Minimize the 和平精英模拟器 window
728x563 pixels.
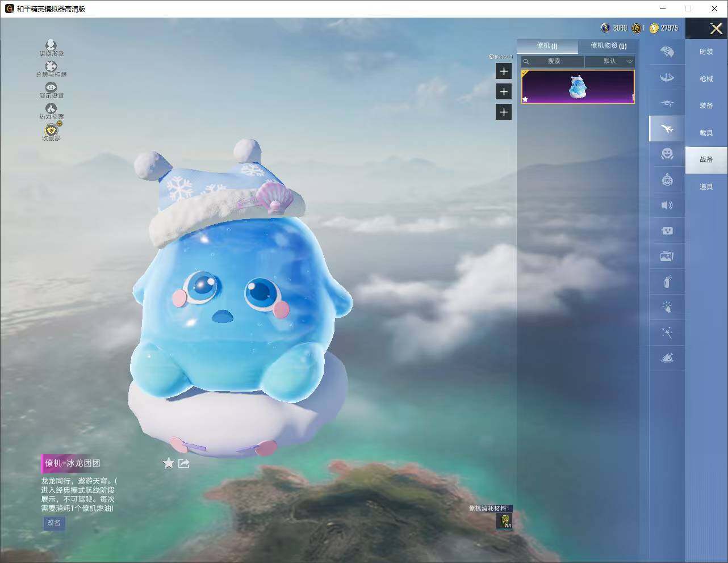click(663, 9)
